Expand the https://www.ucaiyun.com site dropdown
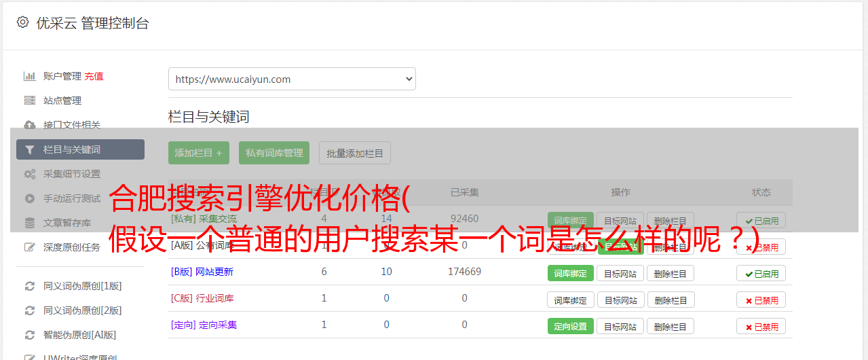The height and width of the screenshot is (360, 868). [x=292, y=79]
